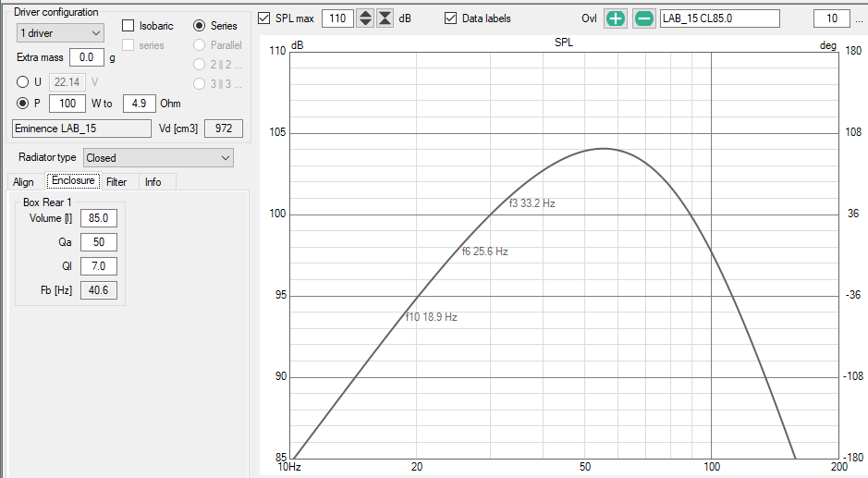Screen dimensions: 868x478
Task: Click the field showing 10 at top right
Action: click(831, 18)
